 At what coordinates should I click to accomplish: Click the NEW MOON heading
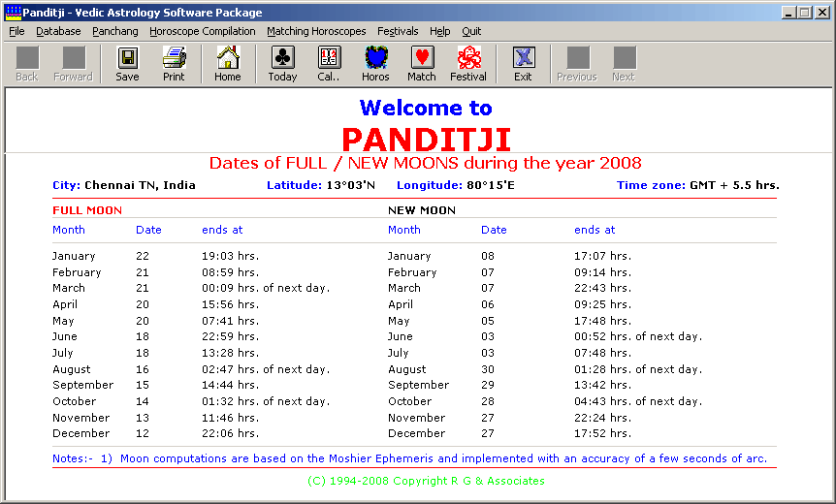pyautogui.click(x=422, y=210)
